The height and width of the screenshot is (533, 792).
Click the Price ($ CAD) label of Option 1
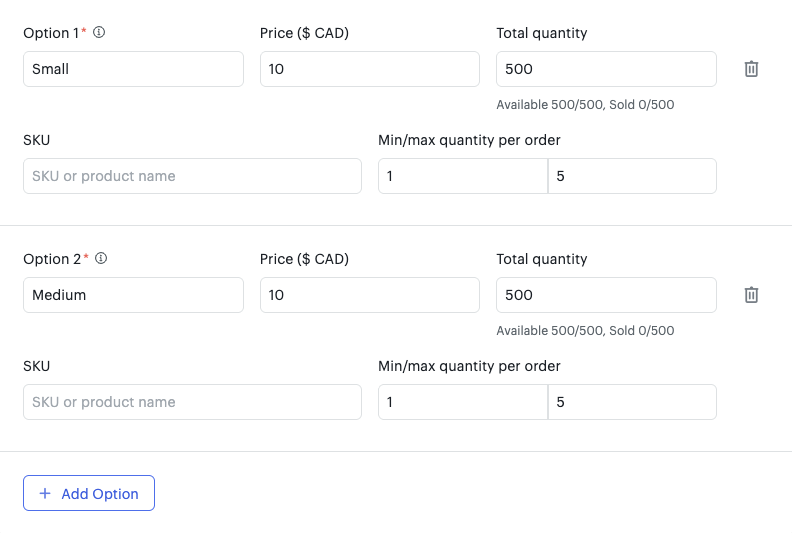[x=305, y=33]
